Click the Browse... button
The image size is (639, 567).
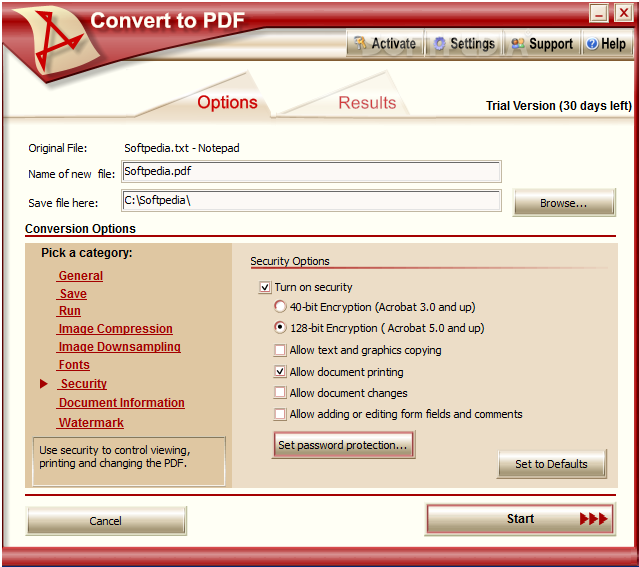click(x=564, y=203)
